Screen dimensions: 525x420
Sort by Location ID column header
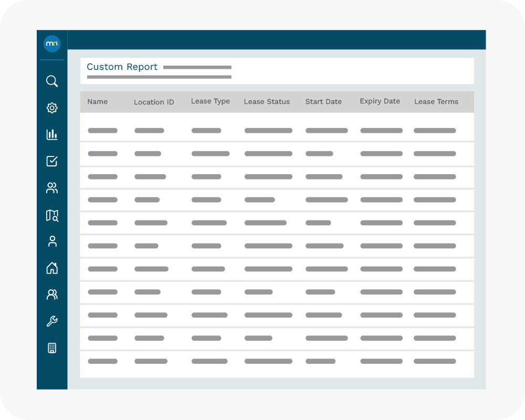(154, 102)
